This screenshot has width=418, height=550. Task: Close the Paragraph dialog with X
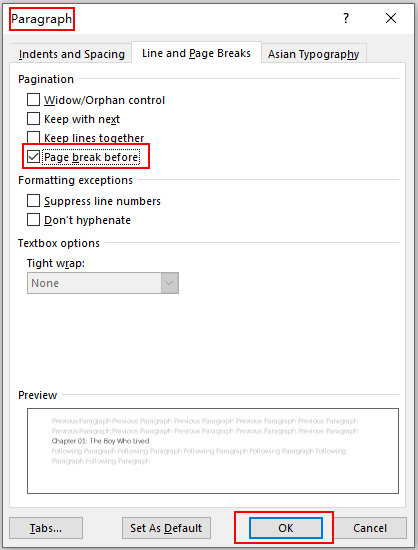391,18
